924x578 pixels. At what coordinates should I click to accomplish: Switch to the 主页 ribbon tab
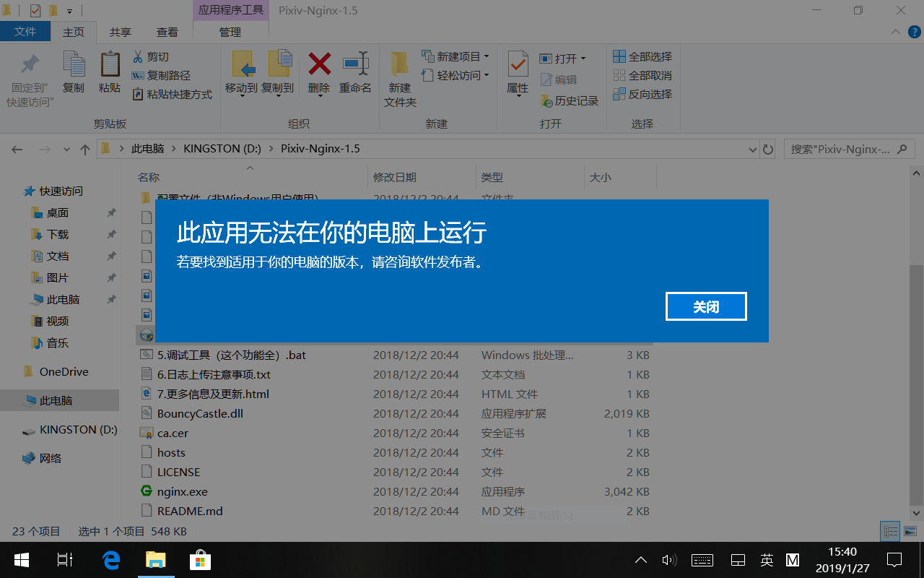tap(74, 32)
